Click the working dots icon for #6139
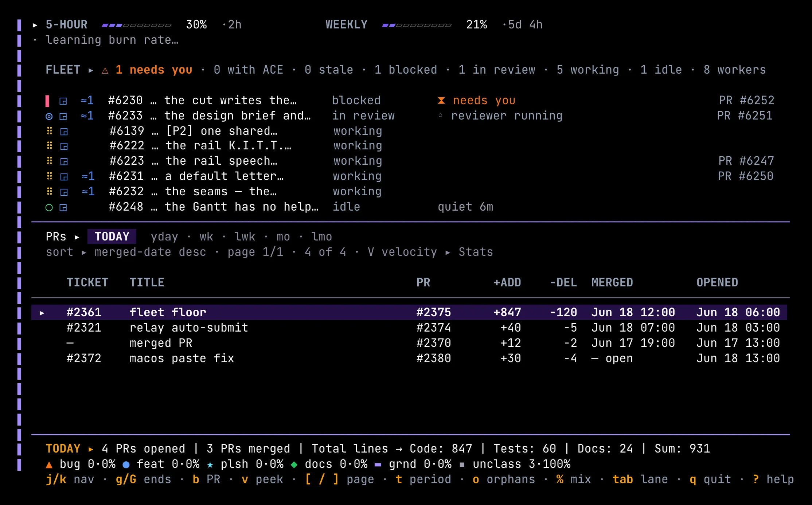This screenshot has width=812, height=505. pyautogui.click(x=50, y=131)
